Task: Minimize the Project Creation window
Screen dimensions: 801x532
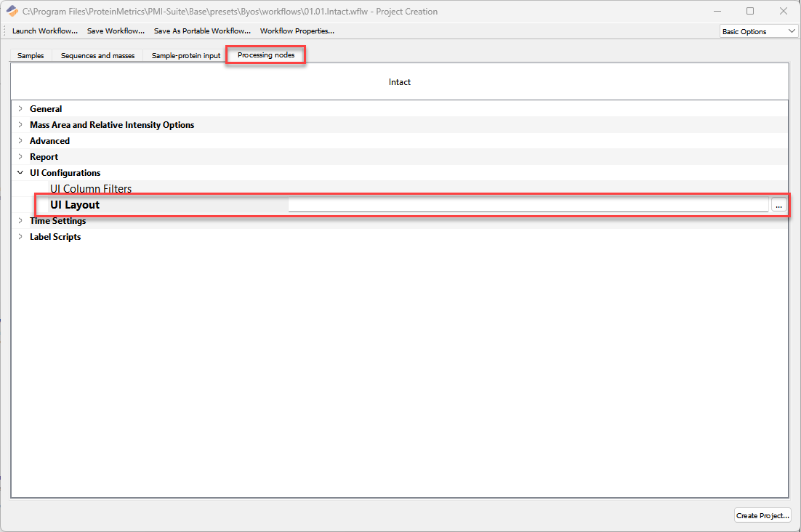Action: pos(717,11)
